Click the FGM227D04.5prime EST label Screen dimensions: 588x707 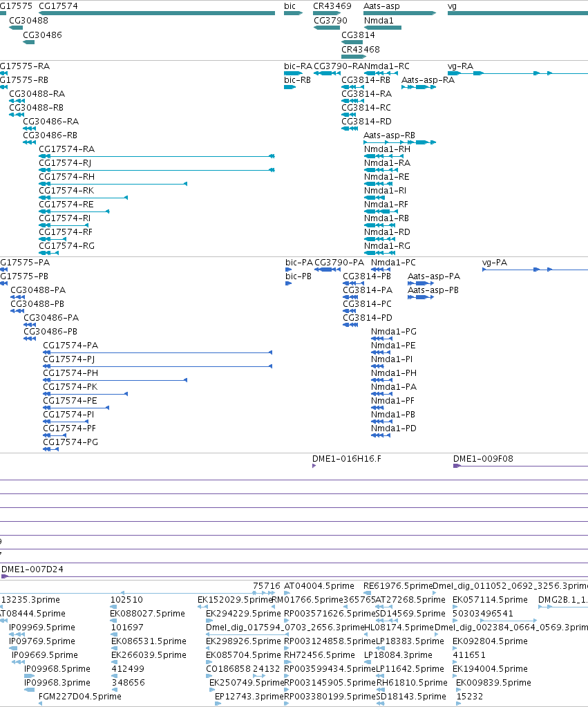point(80,696)
